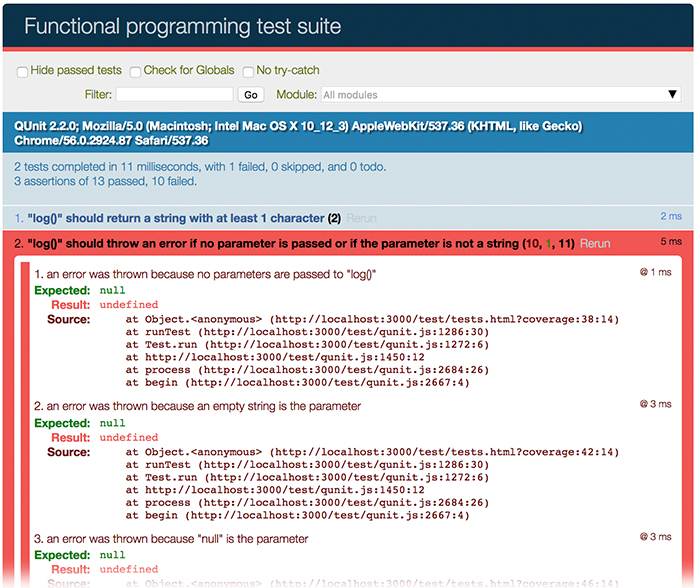Click the tests completed summary text
700x588 pixels.
200,167
